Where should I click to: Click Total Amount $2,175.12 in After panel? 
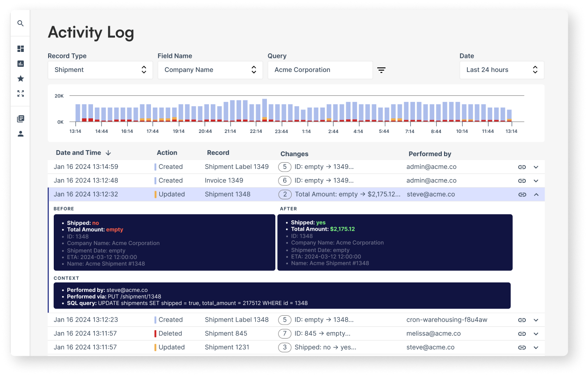(323, 229)
